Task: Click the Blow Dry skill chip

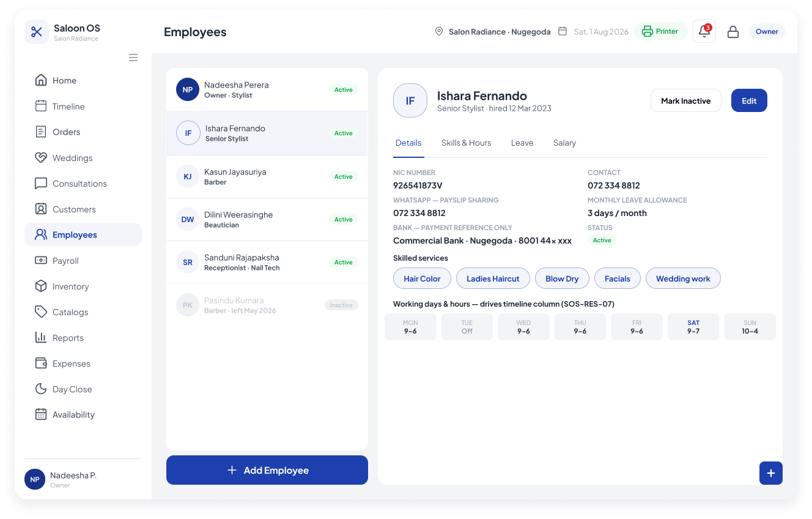Action: (x=562, y=278)
